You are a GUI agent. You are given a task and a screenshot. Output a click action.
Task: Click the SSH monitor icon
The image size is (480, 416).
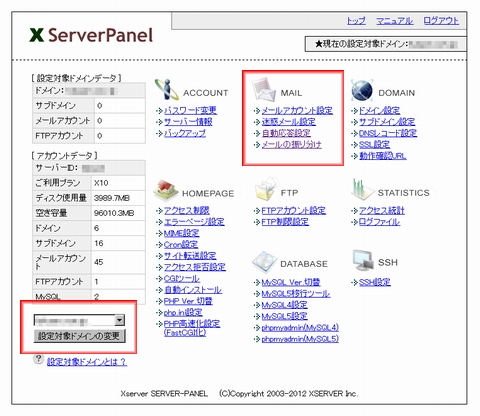[363, 260]
